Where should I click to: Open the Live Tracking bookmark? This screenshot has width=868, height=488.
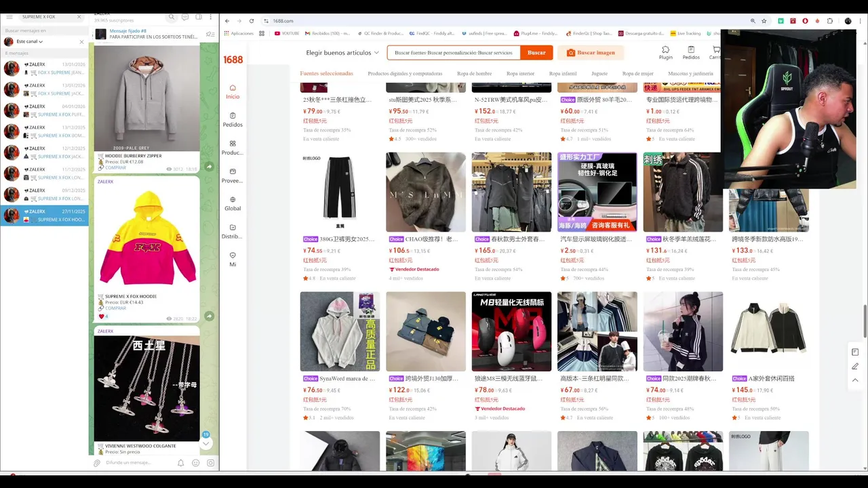coord(686,33)
